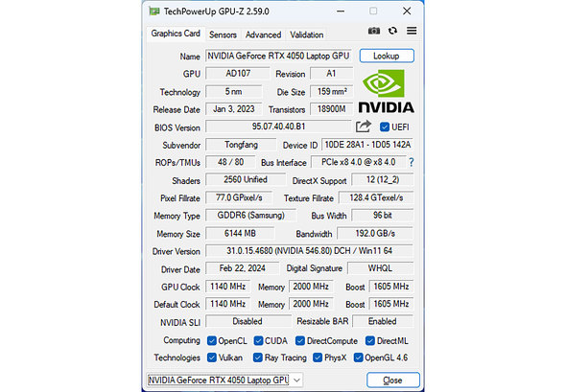566x392 pixels.
Task: Switch to the Advanced tab
Action: [263, 35]
